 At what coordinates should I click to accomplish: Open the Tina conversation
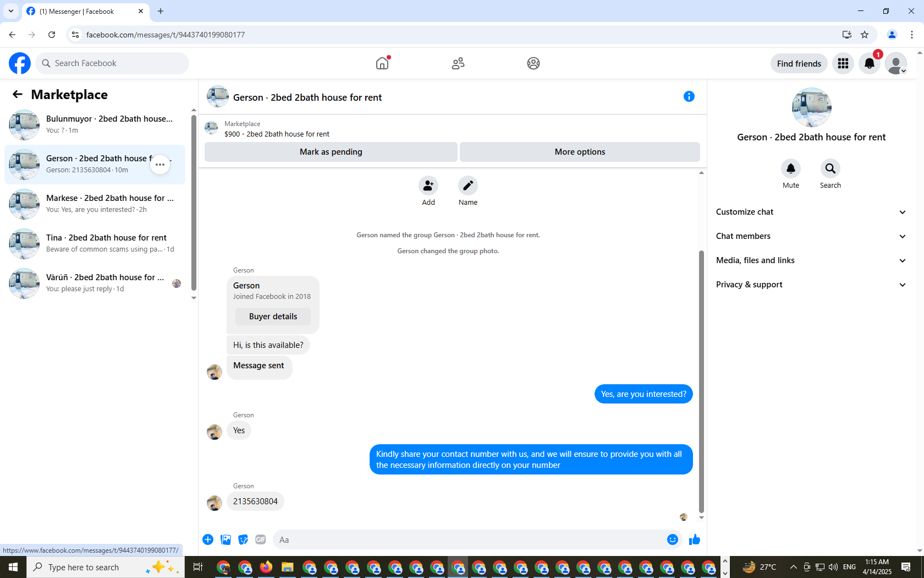coord(95,244)
